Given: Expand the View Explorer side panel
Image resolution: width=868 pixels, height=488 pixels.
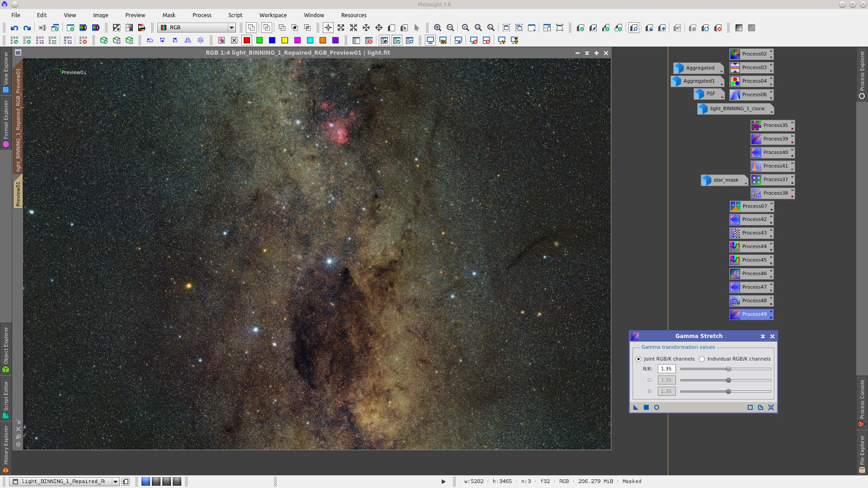Looking at the screenshot, I should [6, 72].
